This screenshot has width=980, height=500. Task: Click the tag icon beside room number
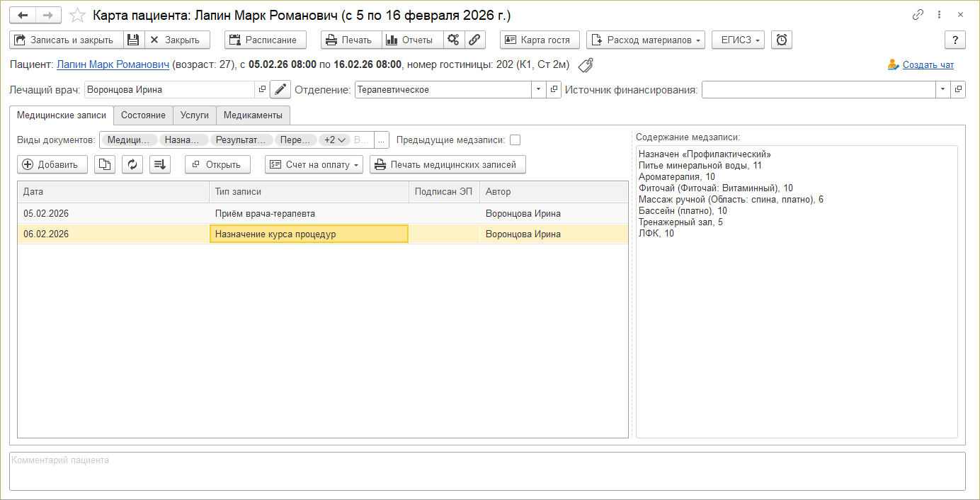tap(586, 65)
